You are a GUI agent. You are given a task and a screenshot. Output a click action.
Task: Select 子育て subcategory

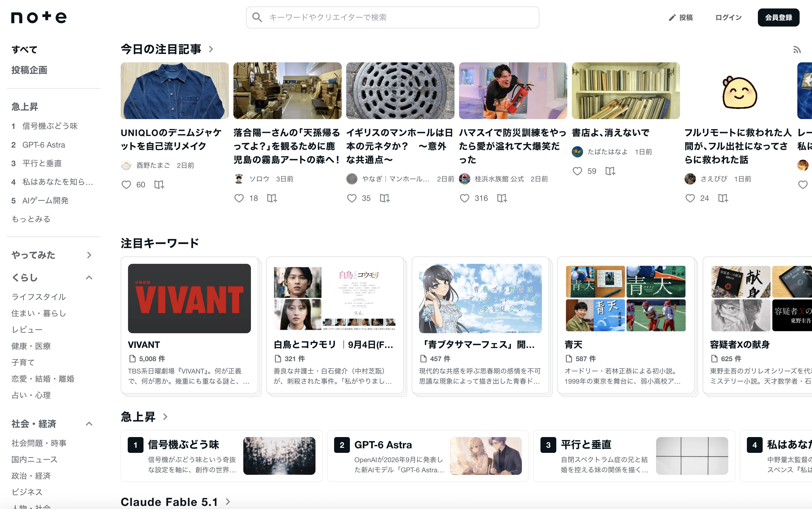[23, 363]
